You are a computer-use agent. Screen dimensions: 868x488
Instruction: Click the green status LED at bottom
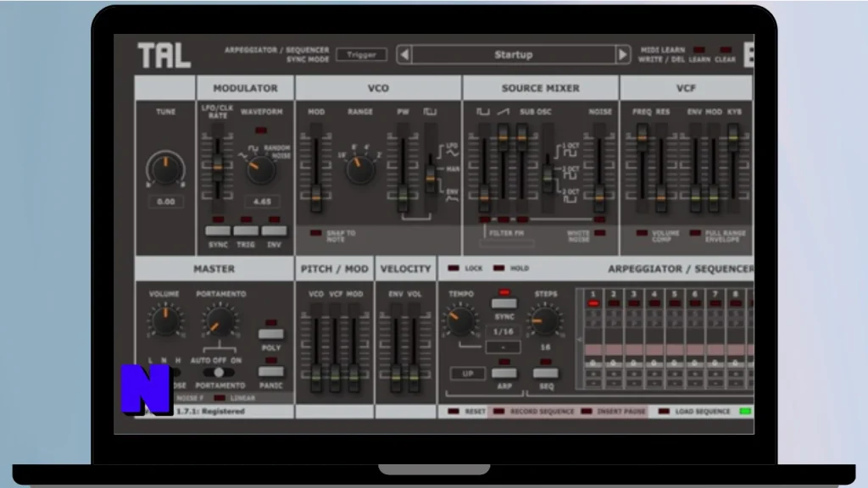click(x=745, y=411)
